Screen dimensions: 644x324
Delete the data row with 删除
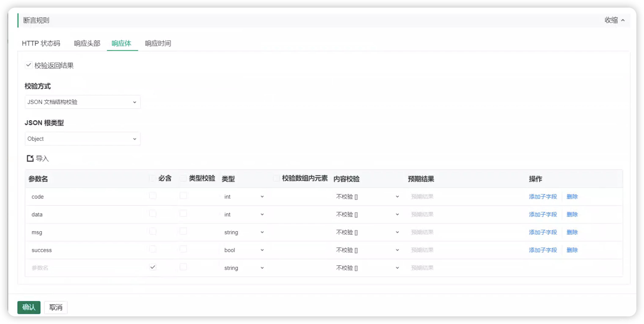point(572,214)
